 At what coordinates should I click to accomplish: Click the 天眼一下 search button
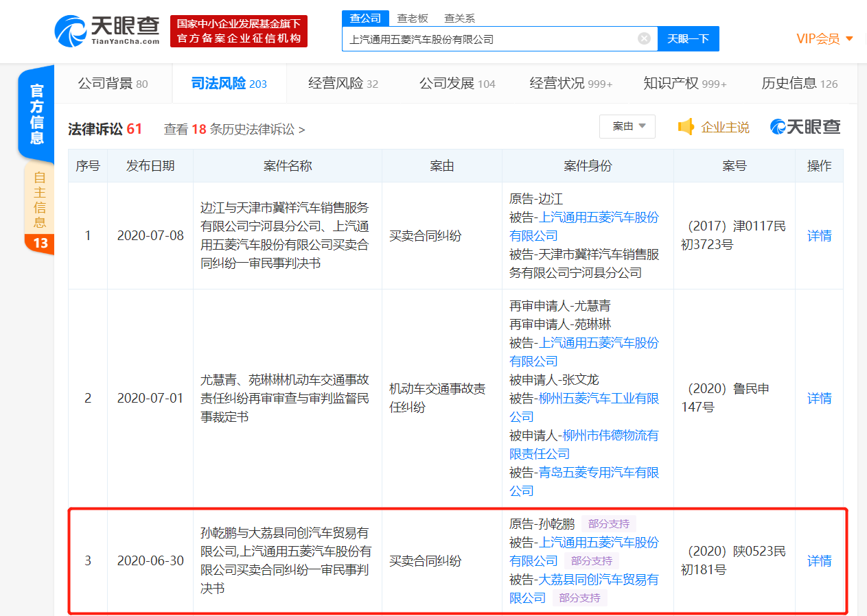point(689,38)
